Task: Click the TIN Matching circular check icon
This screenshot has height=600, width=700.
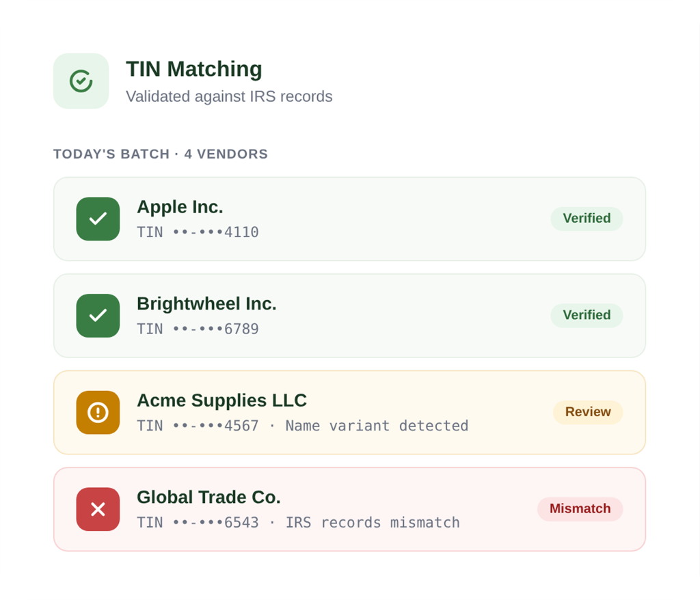Action: click(x=81, y=81)
